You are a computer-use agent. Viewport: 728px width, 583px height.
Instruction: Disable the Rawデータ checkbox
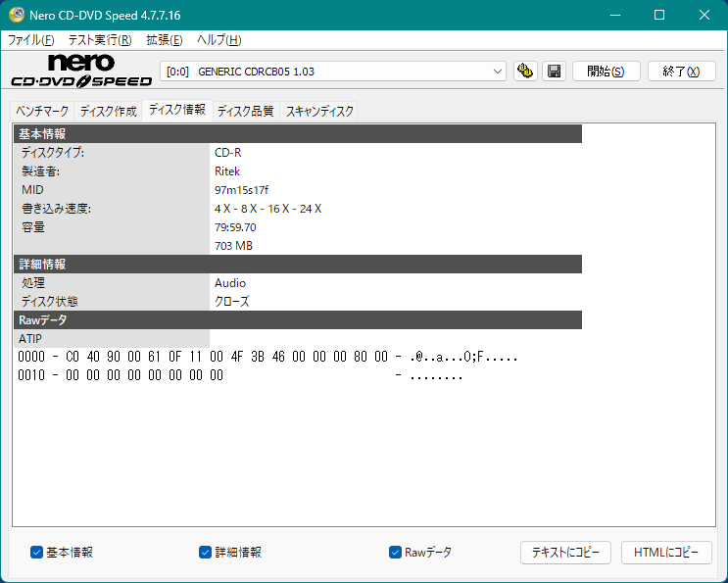pos(396,553)
